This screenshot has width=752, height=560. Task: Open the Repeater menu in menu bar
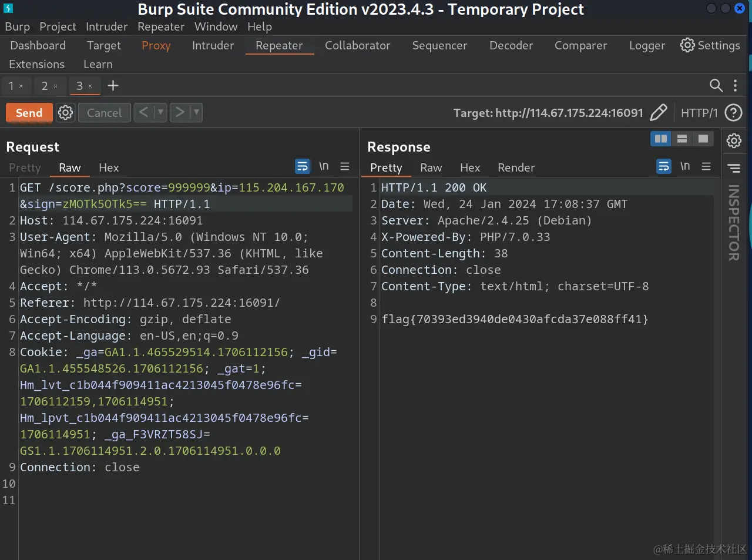(161, 26)
